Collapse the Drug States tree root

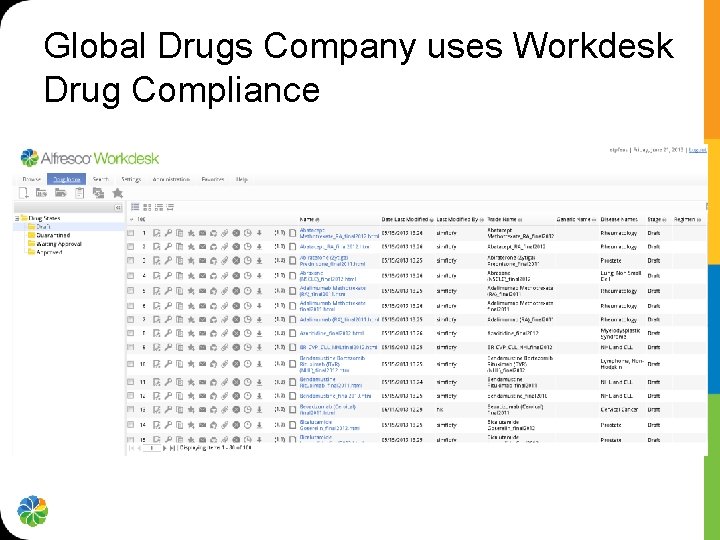[x=17, y=219]
